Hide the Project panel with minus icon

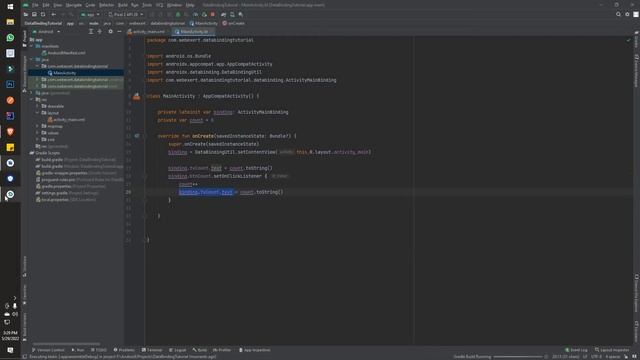click(119, 31)
